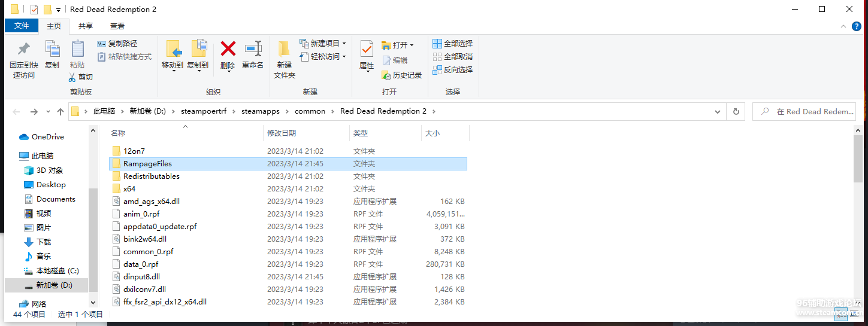Open the View (查看) ribbon tab
The image size is (868, 326).
117,26
